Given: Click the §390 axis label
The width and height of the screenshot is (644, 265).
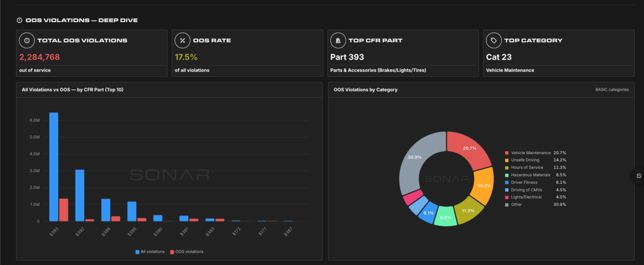Looking at the screenshot, I should pos(157,232).
